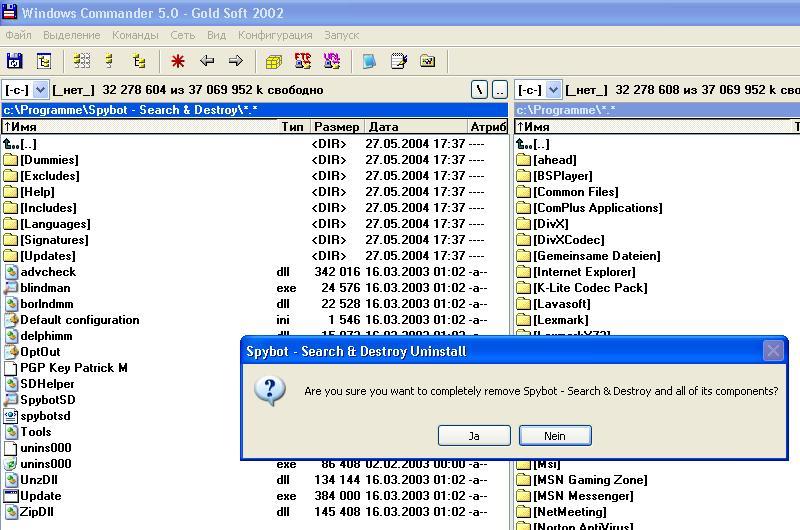
Task: Click the last yellow folder toolbar icon
Action: click(428, 61)
